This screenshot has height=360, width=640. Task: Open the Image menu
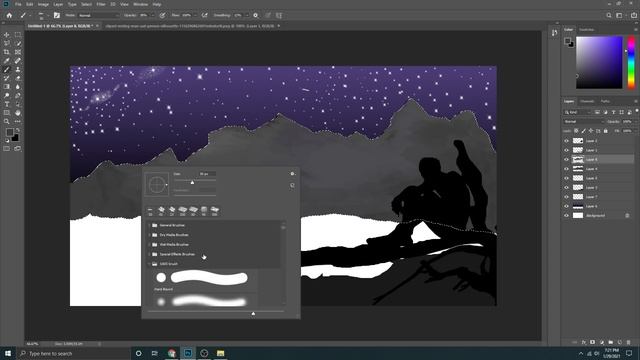[43, 4]
